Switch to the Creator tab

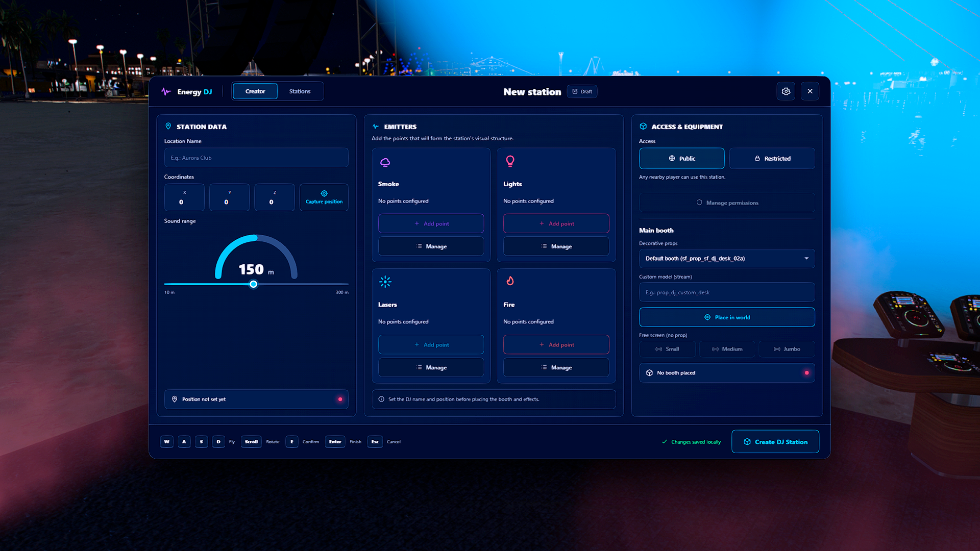(x=255, y=91)
